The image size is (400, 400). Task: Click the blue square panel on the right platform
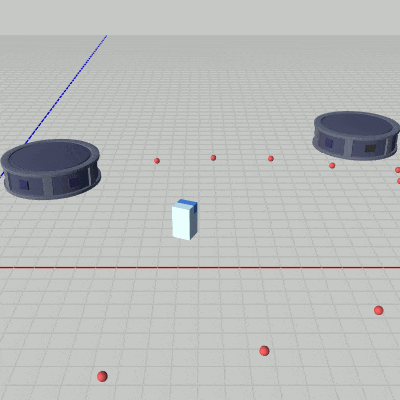coord(329,143)
